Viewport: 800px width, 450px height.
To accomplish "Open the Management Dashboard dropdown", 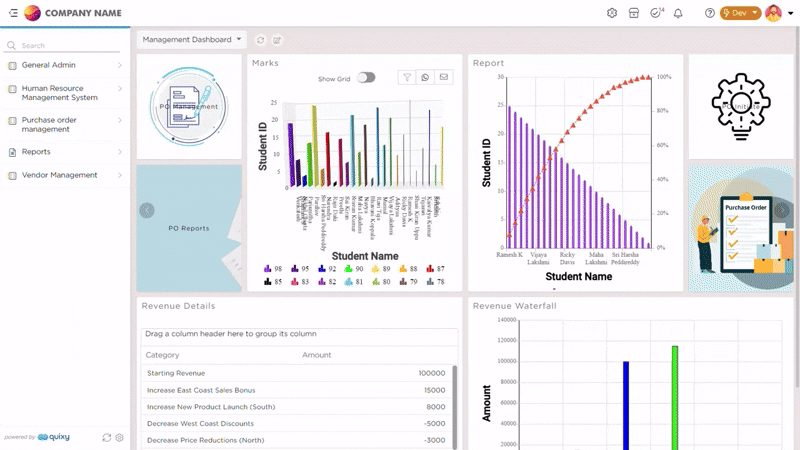I will tap(192, 40).
